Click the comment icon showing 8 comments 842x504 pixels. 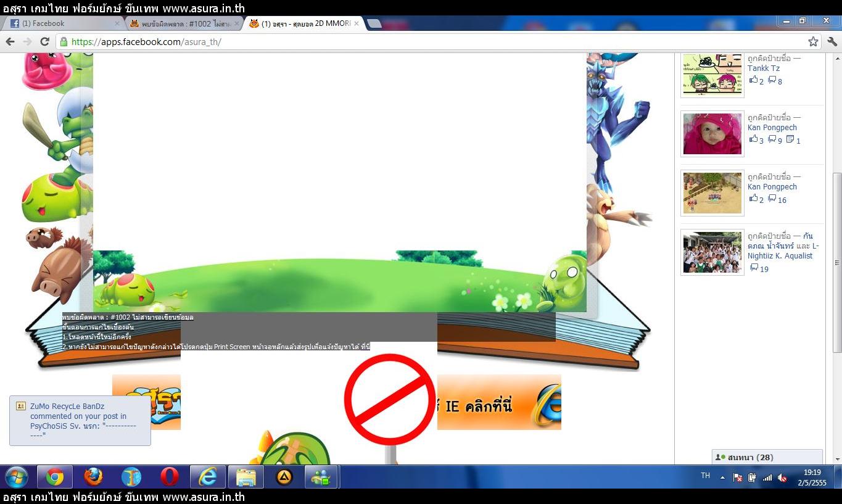[x=771, y=80]
